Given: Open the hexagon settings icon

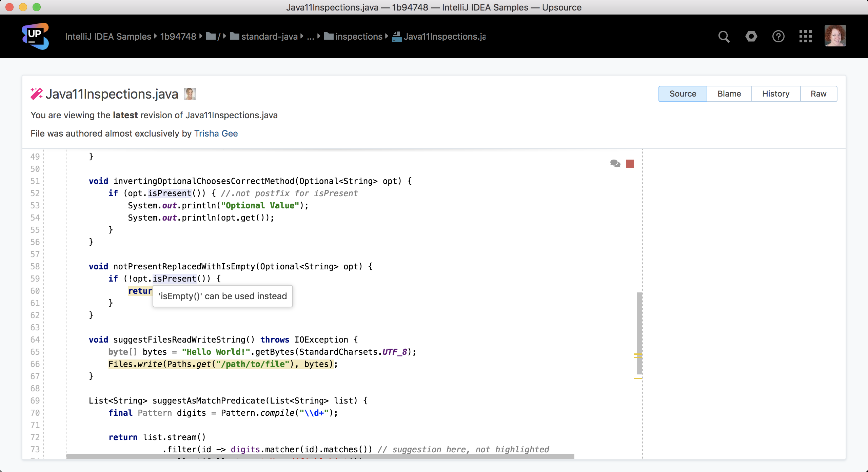Looking at the screenshot, I should pos(751,36).
